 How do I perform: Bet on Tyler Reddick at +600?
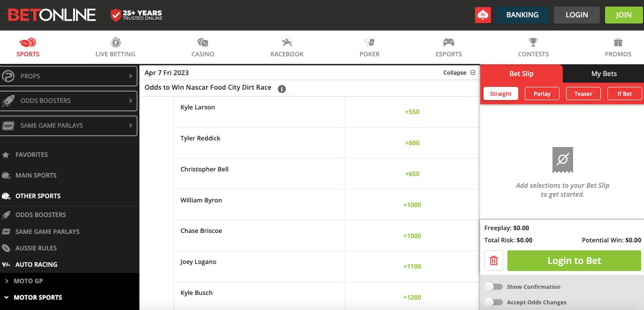(412, 143)
